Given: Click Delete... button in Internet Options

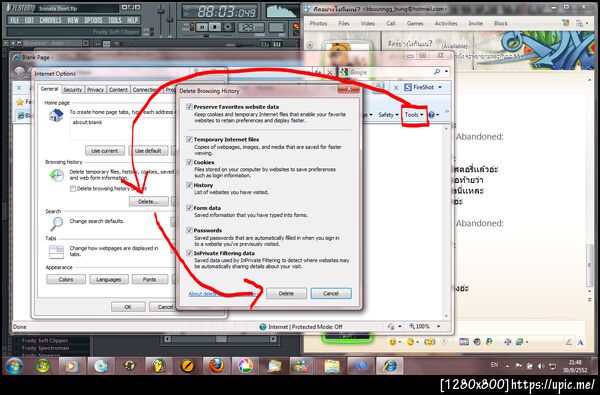Looking at the screenshot, I should (x=148, y=201).
